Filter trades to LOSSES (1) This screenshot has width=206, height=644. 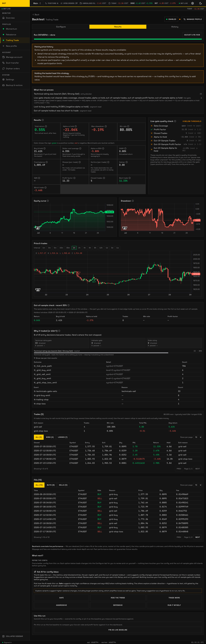click(63, 437)
